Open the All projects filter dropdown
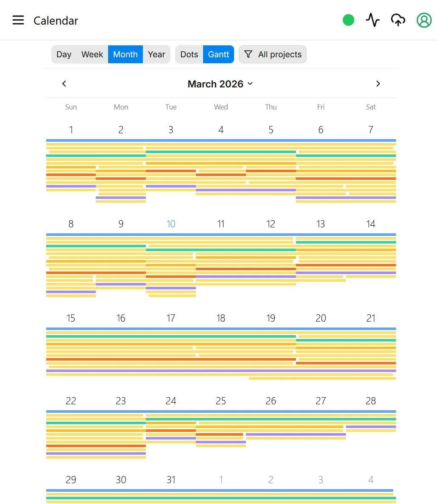438x504 pixels. [x=273, y=54]
